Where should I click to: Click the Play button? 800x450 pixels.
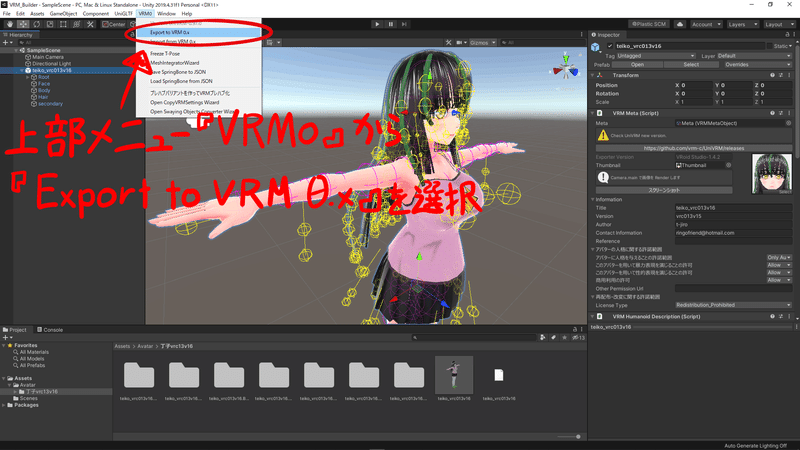(x=377, y=24)
